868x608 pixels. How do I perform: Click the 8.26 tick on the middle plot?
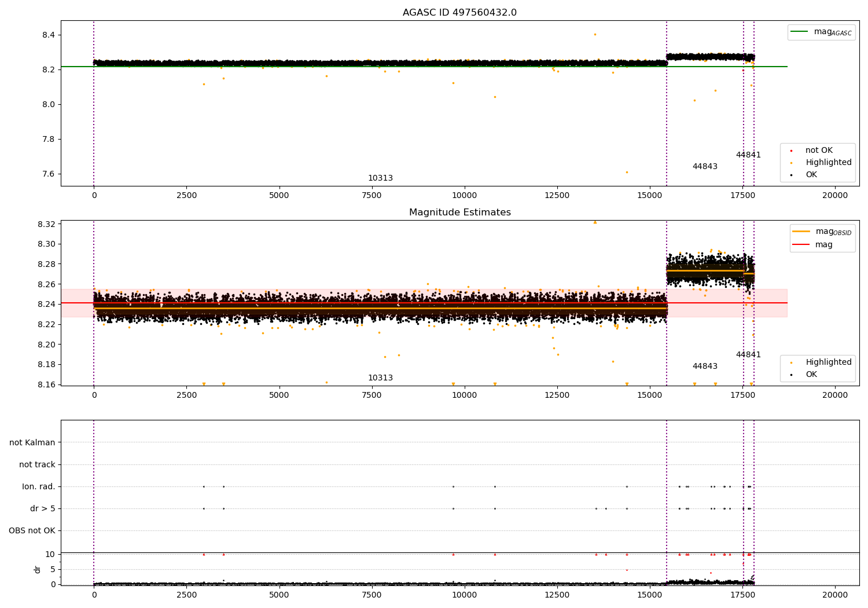46,284
